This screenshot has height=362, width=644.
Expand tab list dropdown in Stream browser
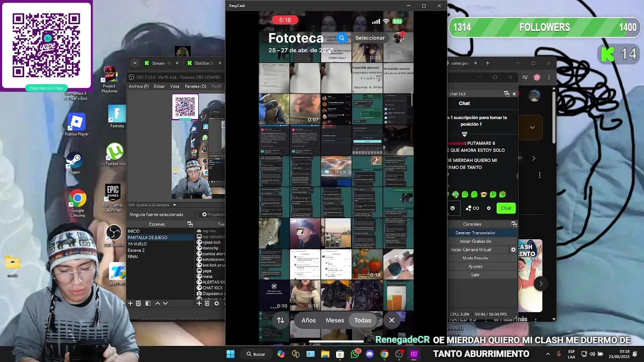click(x=134, y=63)
